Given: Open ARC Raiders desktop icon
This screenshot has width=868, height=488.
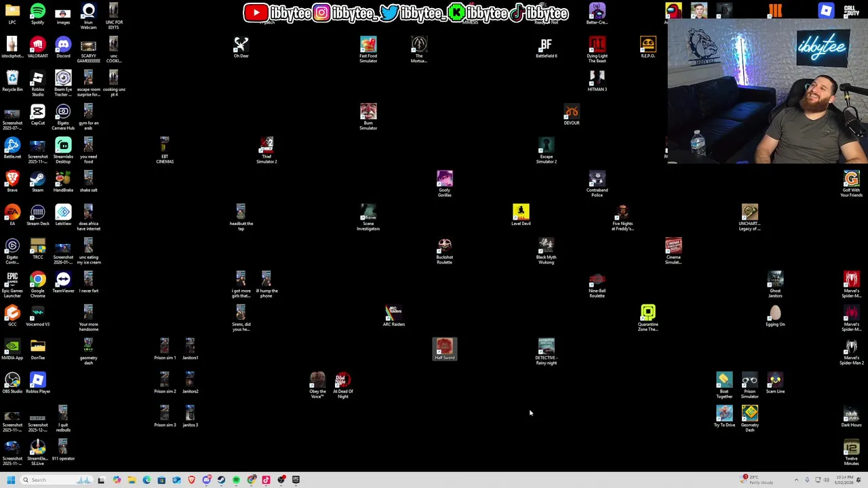Looking at the screenshot, I should (x=393, y=315).
